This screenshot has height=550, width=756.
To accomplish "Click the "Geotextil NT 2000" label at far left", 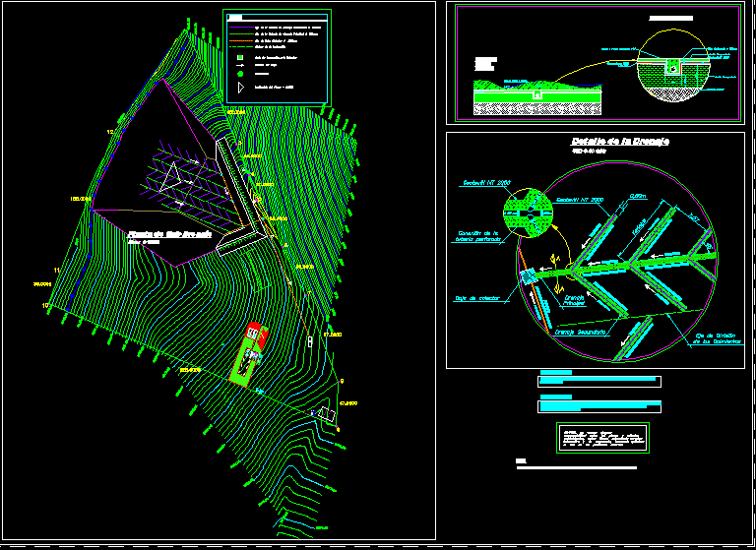I will tap(486, 183).
